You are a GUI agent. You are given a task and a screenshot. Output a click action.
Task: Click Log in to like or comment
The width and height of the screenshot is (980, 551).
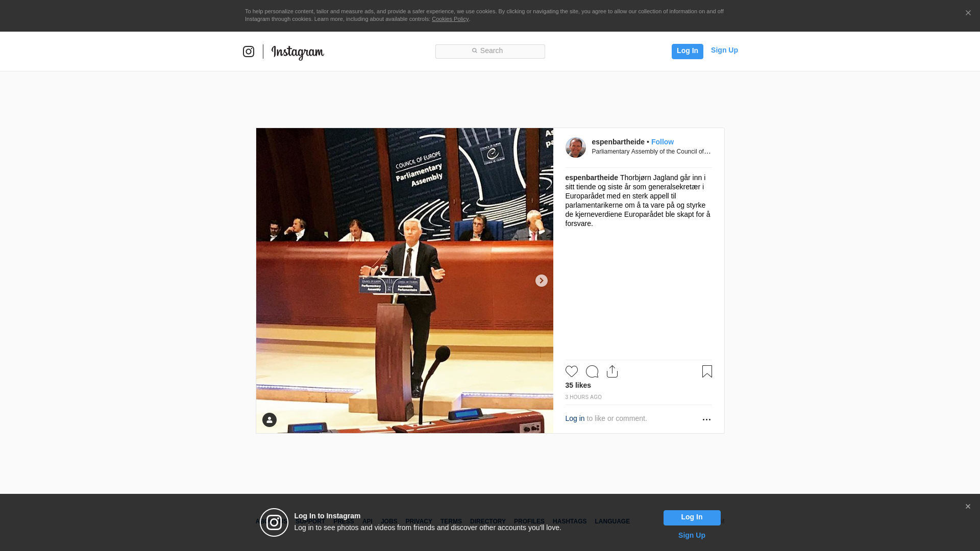pos(575,418)
